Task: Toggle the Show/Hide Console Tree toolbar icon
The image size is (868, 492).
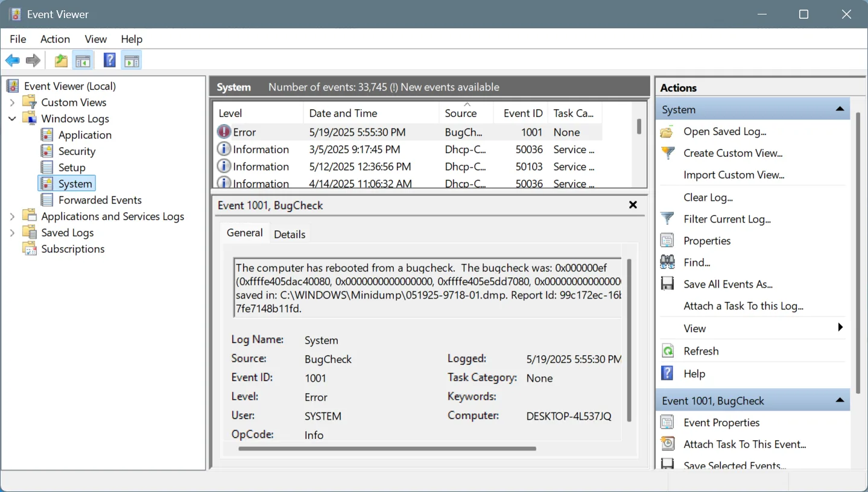Action: click(x=83, y=60)
